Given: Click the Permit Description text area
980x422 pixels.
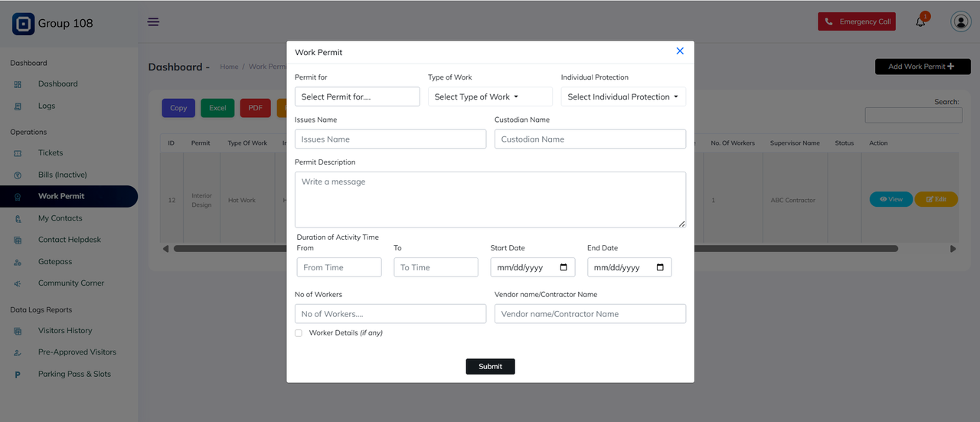Looking at the screenshot, I should tap(490, 199).
